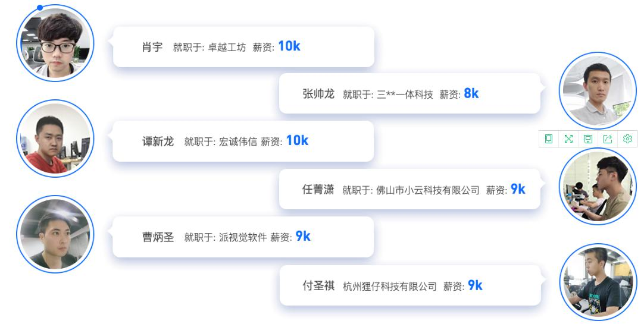Click the 曹炳圣 派视觉软件 info card
Screen dimensions: 644x324
243,237
